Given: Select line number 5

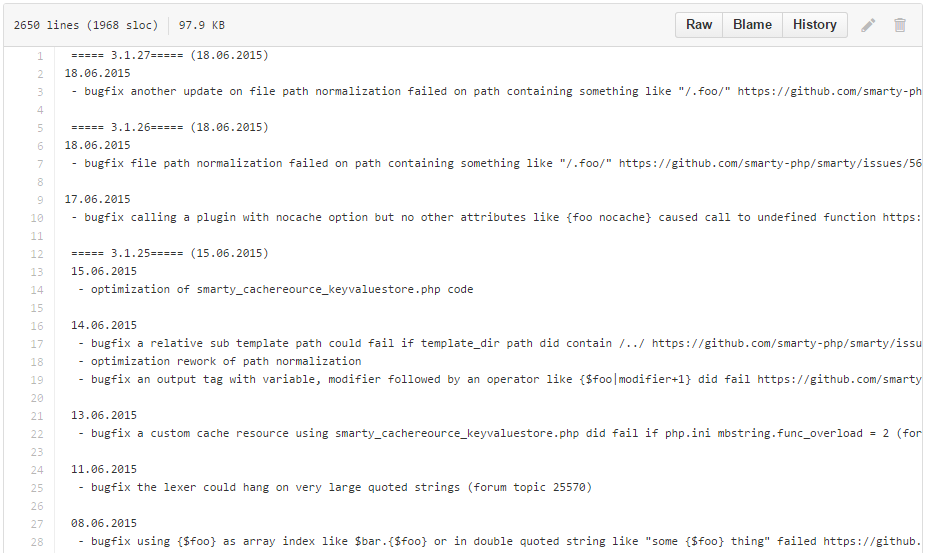Looking at the screenshot, I should coord(40,128).
